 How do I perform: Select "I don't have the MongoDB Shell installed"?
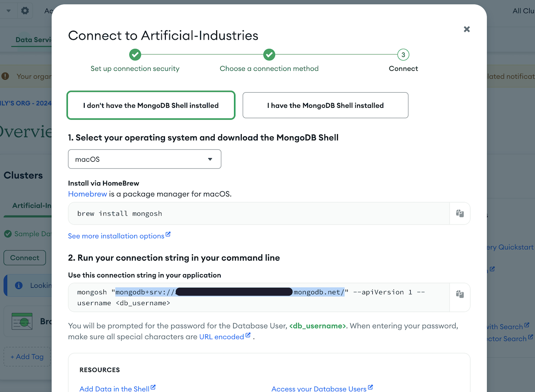(x=151, y=106)
